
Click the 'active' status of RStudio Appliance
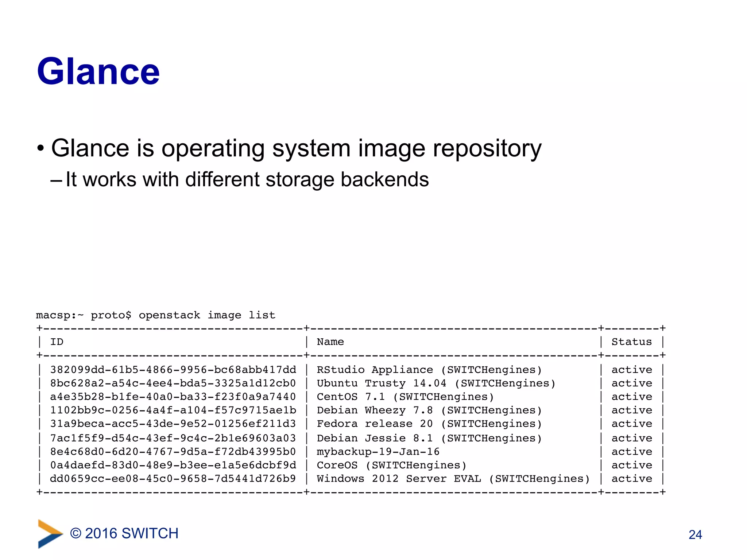click(x=632, y=370)
